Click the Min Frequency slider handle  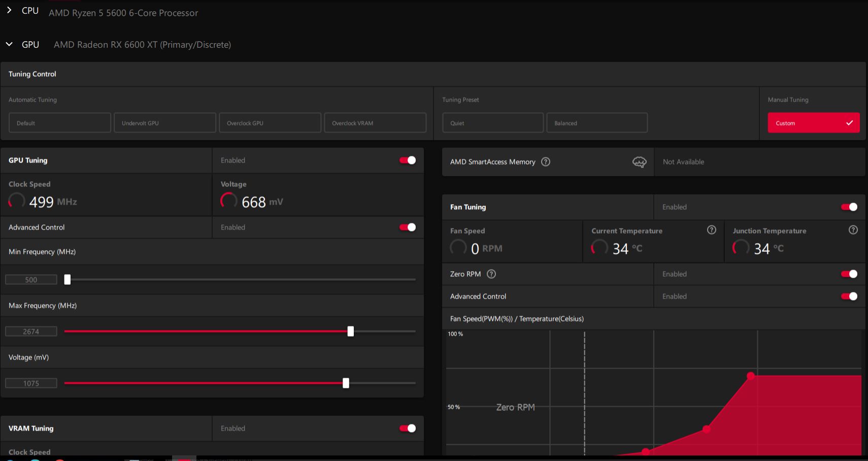pyautogui.click(x=68, y=279)
